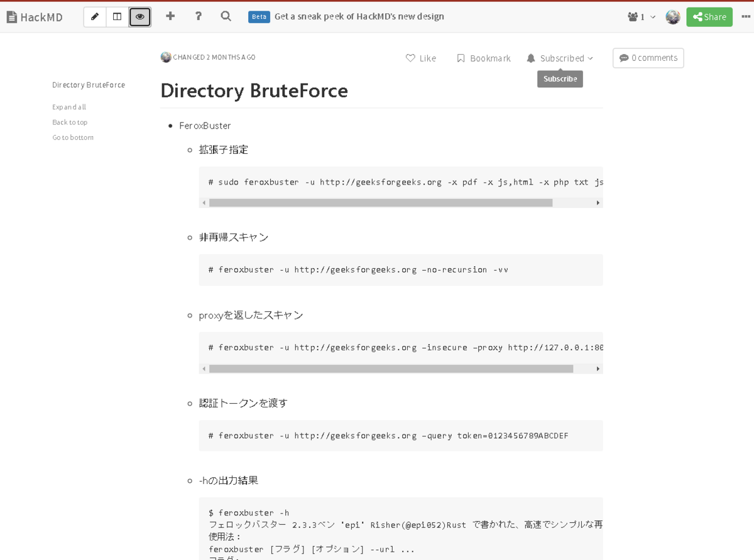Screen dimensions: 754x560
Task: Click horizontal scrollbar thumb of first code block
Action: (381, 203)
